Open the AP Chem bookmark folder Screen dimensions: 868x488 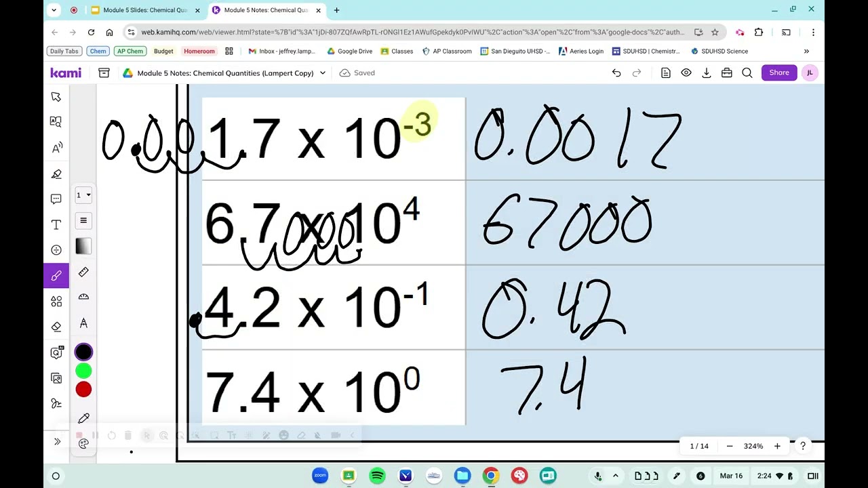click(x=130, y=51)
